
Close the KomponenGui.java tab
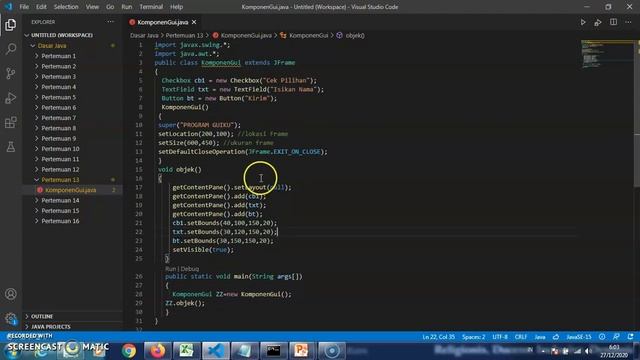tap(194, 22)
